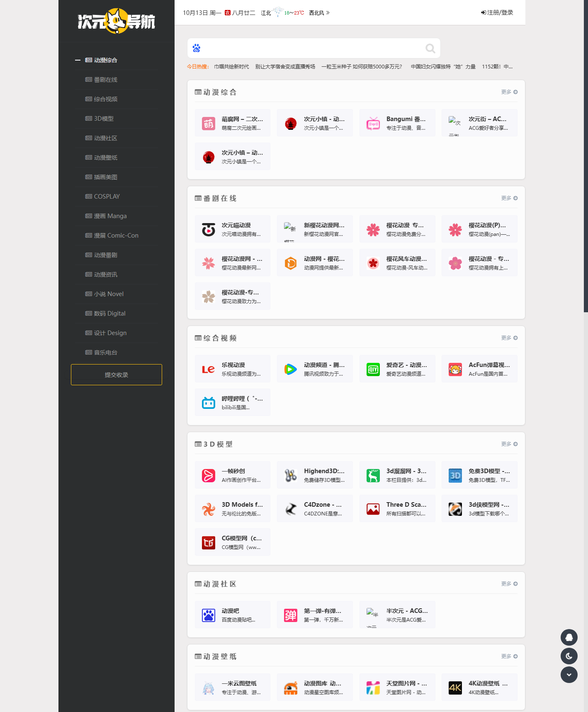Screen dimensions: 588x712
Task: Open the Tencent Video anime channel icon
Action: [291, 369]
